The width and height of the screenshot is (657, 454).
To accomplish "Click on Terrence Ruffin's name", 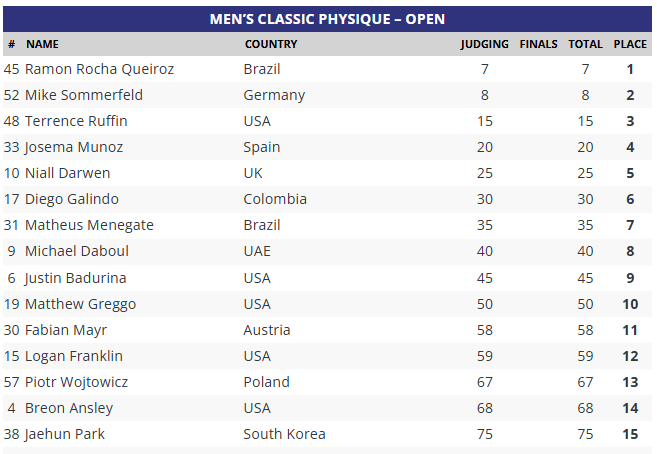I will 76,121.
